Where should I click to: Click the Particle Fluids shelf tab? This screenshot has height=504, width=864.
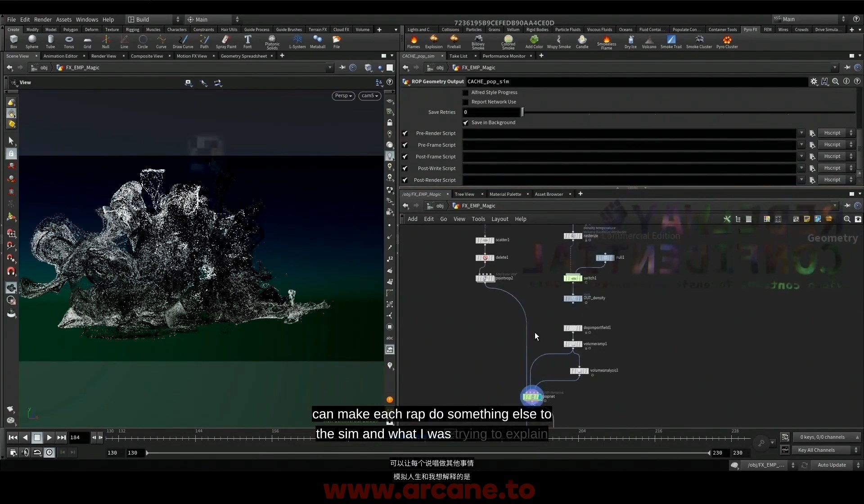567,30
